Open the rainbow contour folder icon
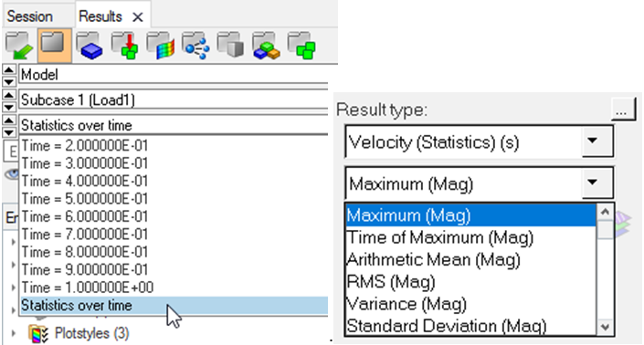The image size is (644, 345). 160,46
